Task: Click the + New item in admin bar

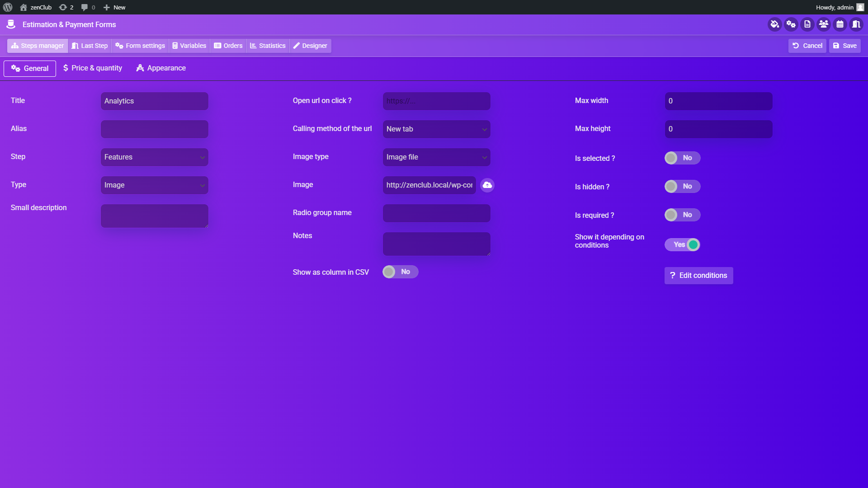Action: 114,7
